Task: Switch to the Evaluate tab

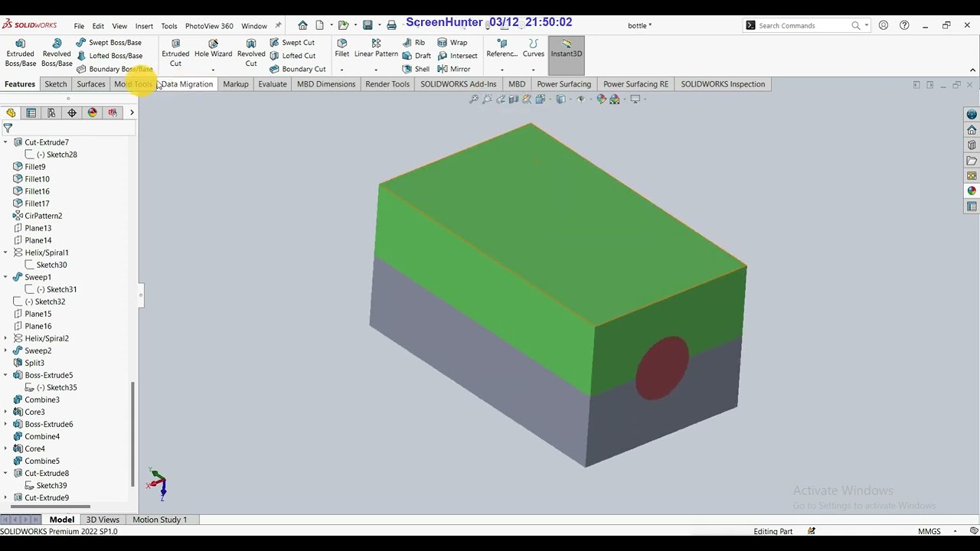Action: [273, 84]
